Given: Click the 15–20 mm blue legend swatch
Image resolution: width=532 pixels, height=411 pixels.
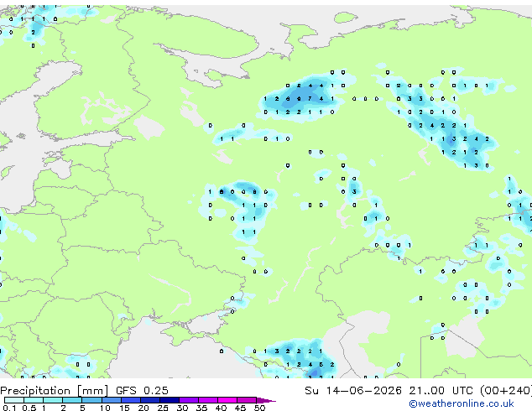Looking at the screenshot, I should point(130,400).
